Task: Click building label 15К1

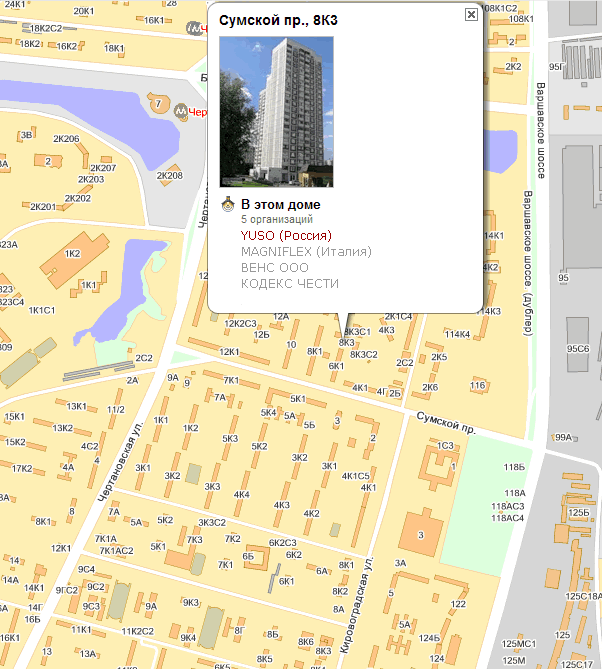Action: pos(15,417)
